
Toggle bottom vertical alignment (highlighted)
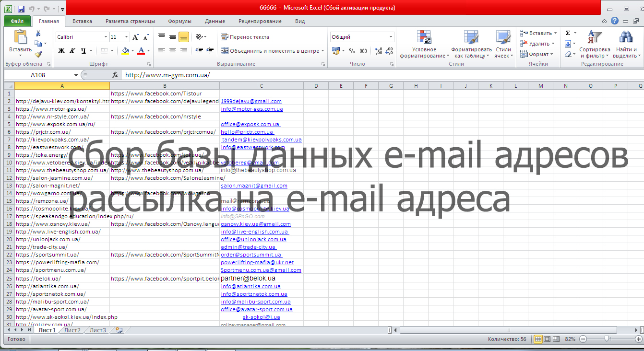pos(184,37)
